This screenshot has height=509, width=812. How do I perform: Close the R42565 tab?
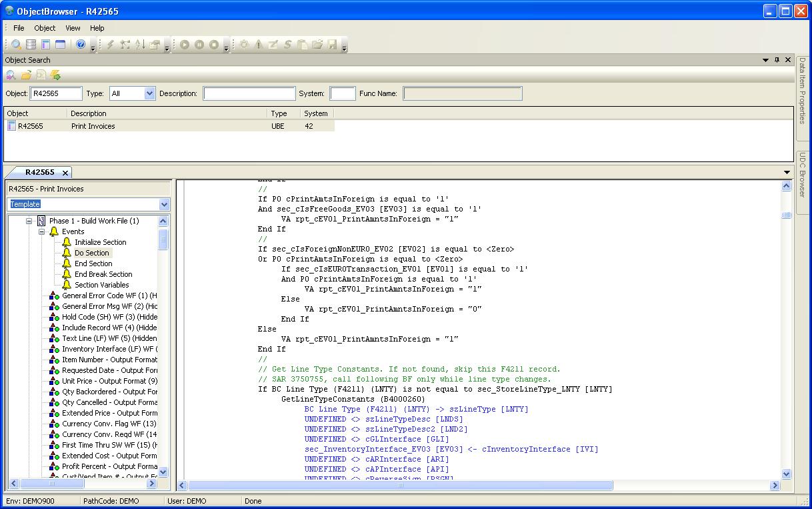point(65,173)
